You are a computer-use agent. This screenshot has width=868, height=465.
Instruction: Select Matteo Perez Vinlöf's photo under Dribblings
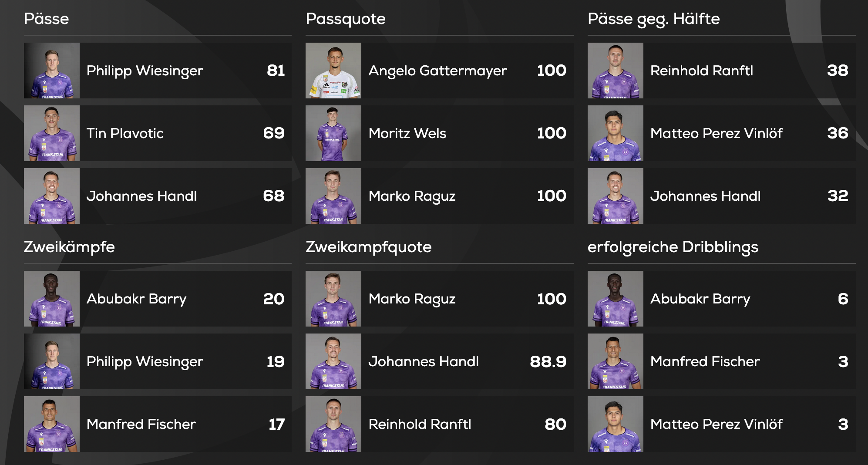click(616, 424)
